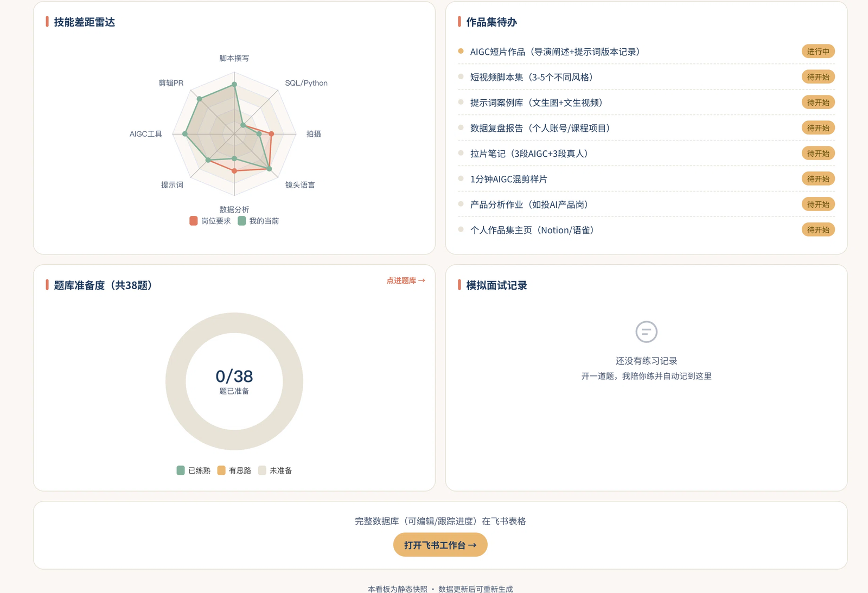Click the 模拟面试记录 card heading
This screenshot has height=593, width=868.
pos(496,285)
